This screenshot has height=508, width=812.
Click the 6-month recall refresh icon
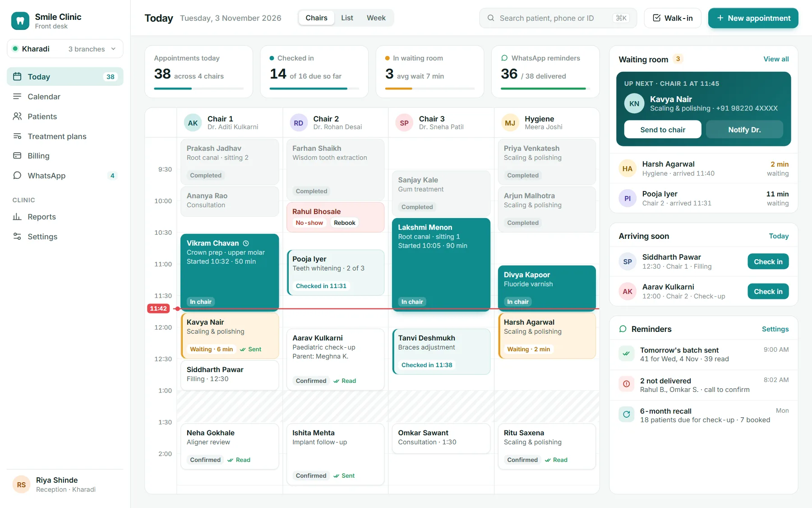pos(626,414)
